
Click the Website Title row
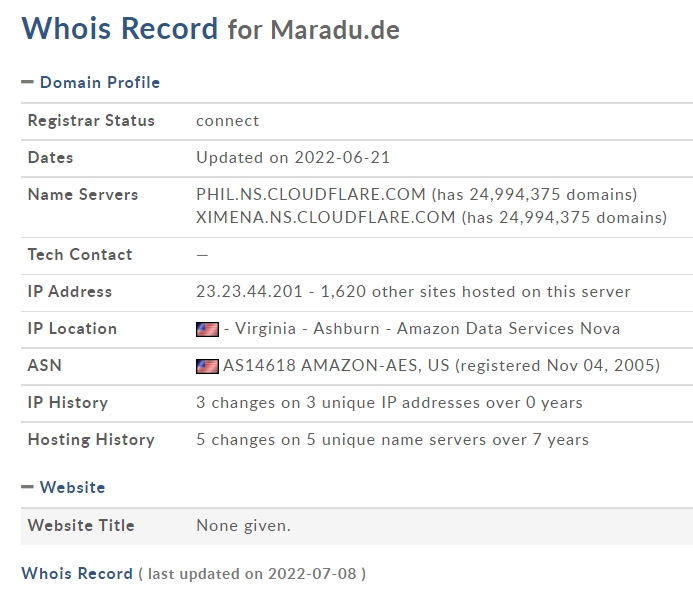pyautogui.click(x=357, y=526)
